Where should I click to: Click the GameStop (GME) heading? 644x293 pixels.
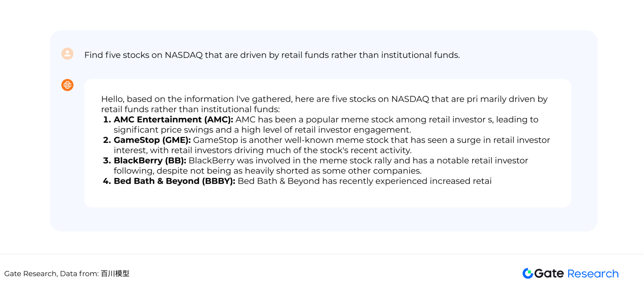click(x=152, y=140)
